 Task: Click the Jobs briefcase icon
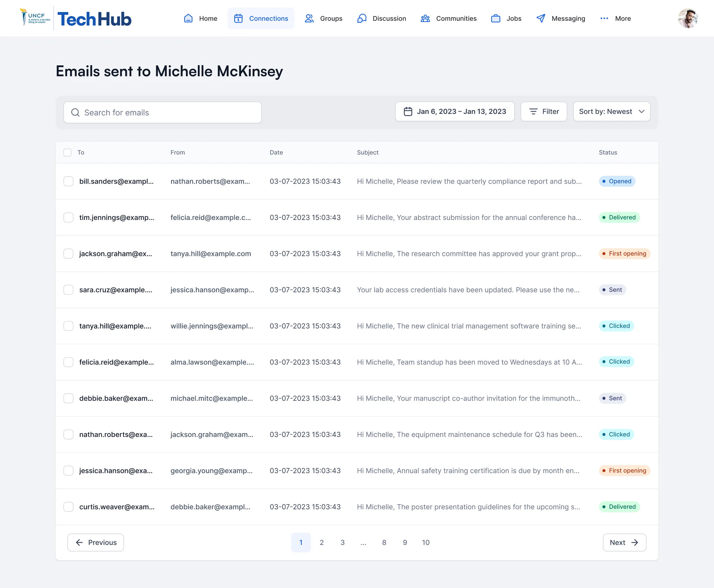point(496,18)
